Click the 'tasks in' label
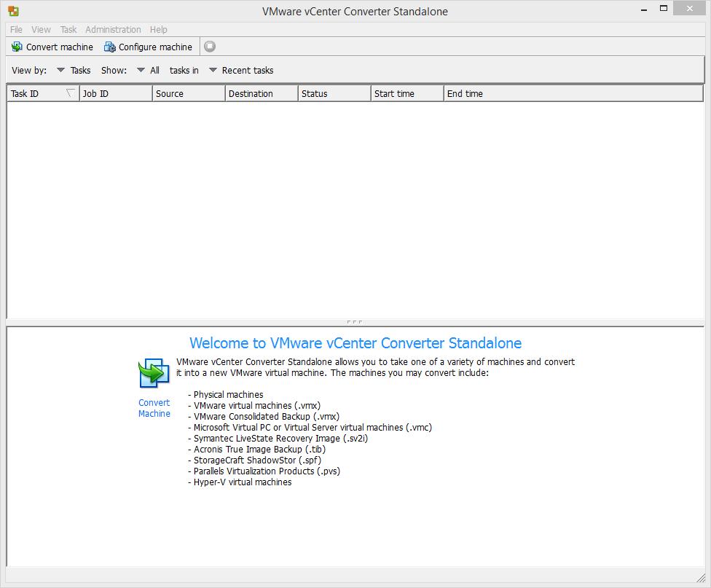 click(x=184, y=71)
